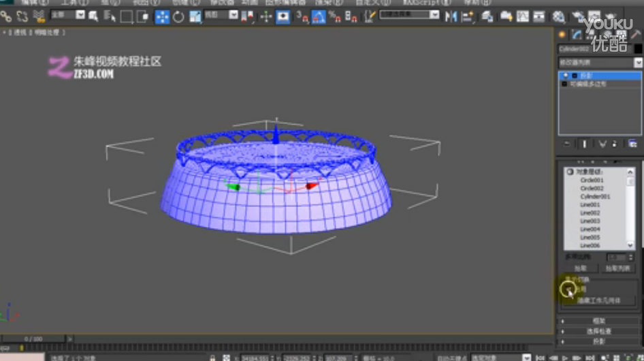Viewport: 644px width, 361px height.
Task: Pick the Rectangular Selection Region tool
Action: point(127,17)
